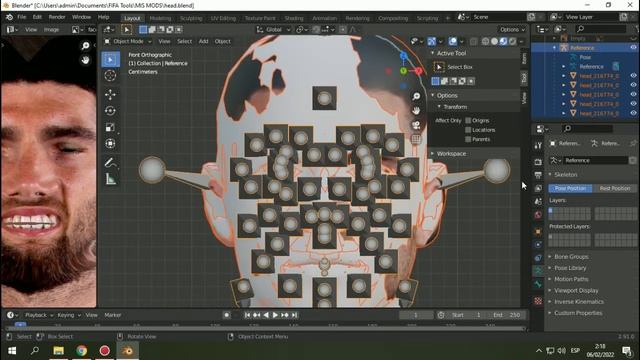Open the Bone properties tab icon
This screenshot has width=640, height=360.
[x=538, y=284]
